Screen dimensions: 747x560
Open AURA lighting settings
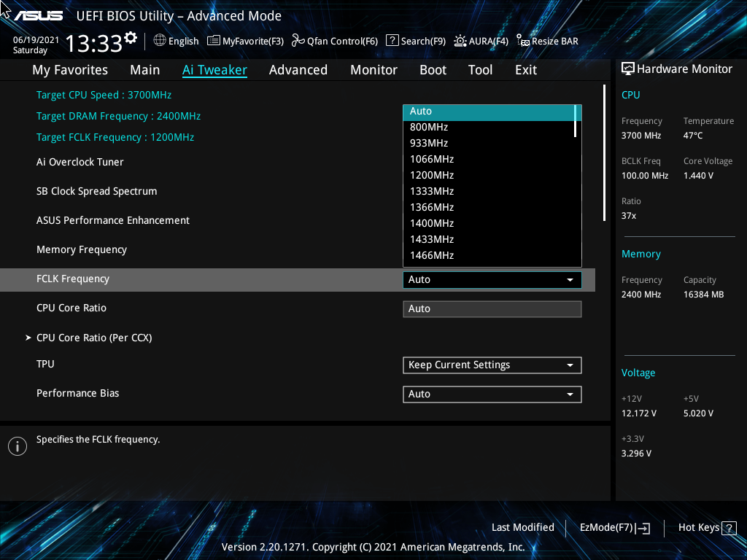click(481, 41)
